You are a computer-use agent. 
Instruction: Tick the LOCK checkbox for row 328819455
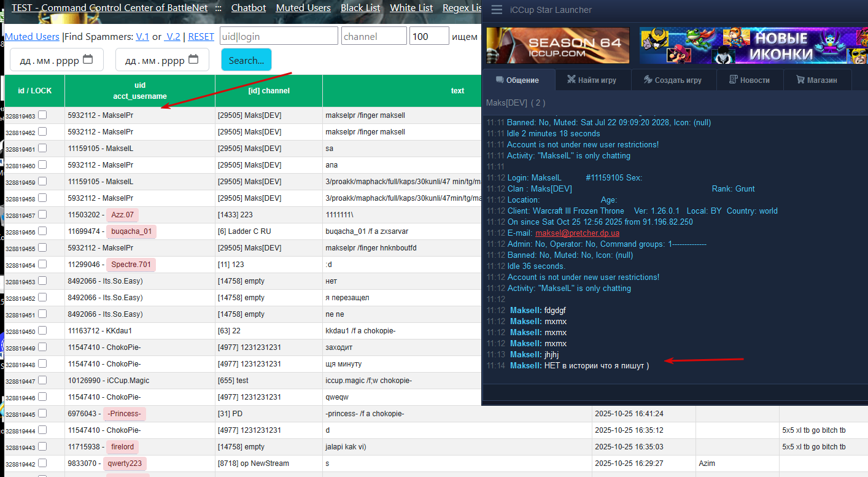(42, 247)
